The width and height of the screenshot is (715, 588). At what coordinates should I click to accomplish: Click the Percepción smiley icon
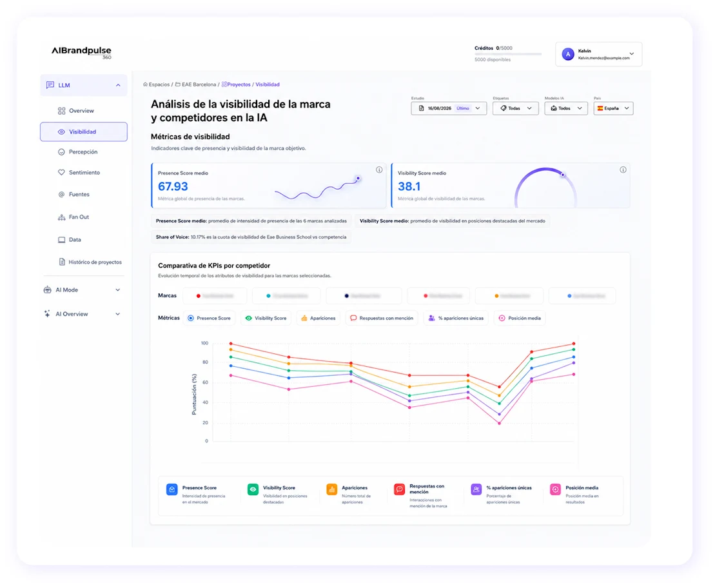coord(61,152)
